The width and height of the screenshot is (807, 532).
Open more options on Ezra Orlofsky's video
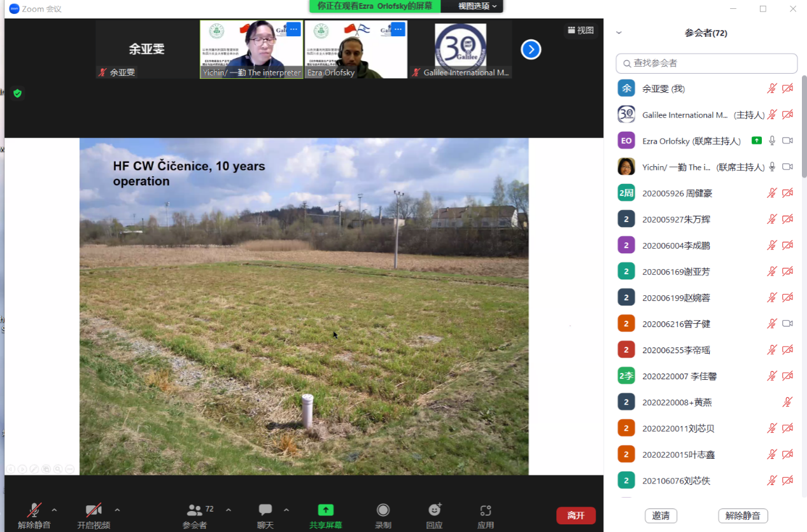(x=398, y=29)
